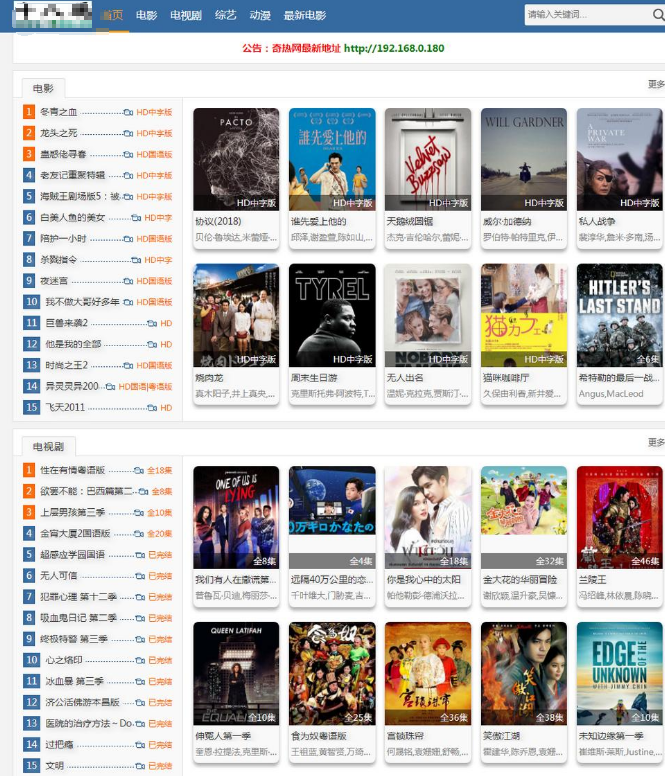Click the camera icon beside 夜迷宫

tap(128, 281)
